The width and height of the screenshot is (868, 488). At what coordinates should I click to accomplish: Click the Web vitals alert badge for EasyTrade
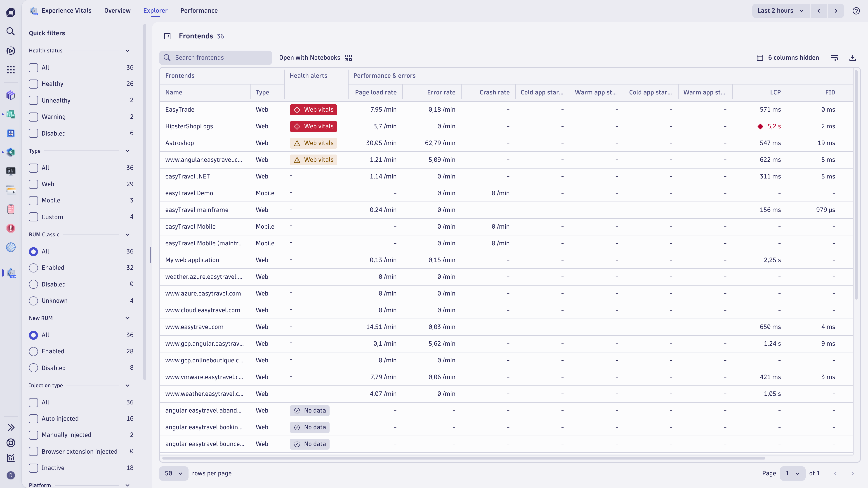pyautogui.click(x=313, y=109)
